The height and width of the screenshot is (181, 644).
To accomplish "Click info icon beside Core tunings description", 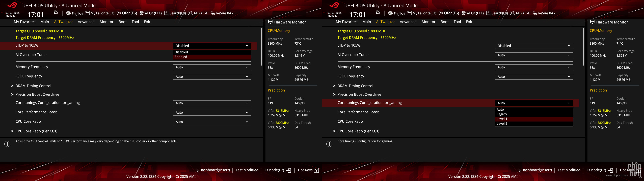I will click(330, 144).
